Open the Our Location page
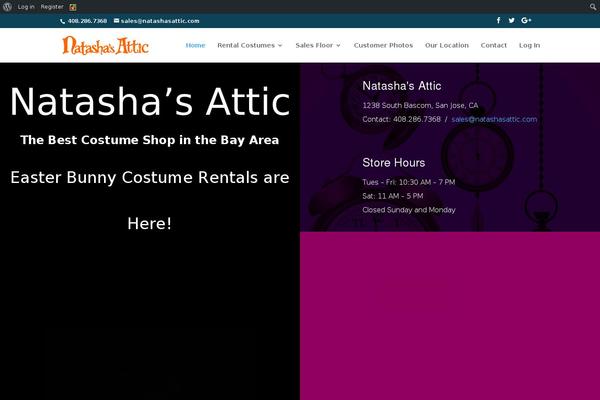 (x=447, y=45)
